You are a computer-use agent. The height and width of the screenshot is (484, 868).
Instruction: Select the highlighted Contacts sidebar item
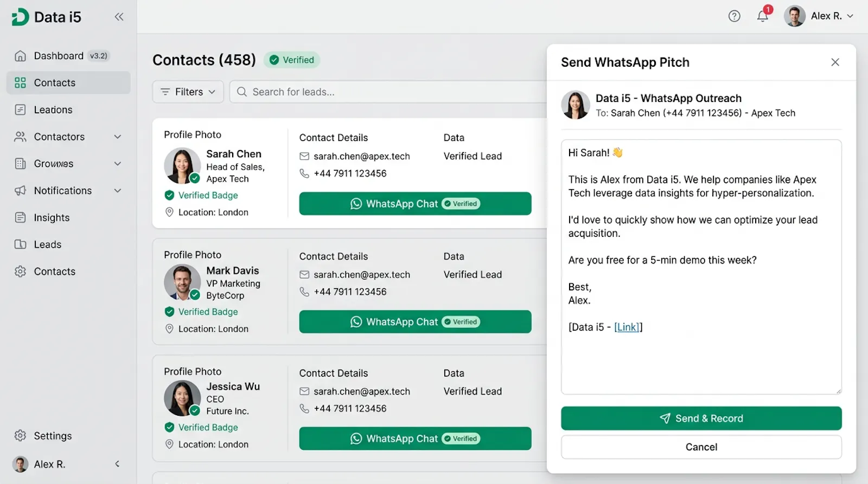click(x=68, y=82)
